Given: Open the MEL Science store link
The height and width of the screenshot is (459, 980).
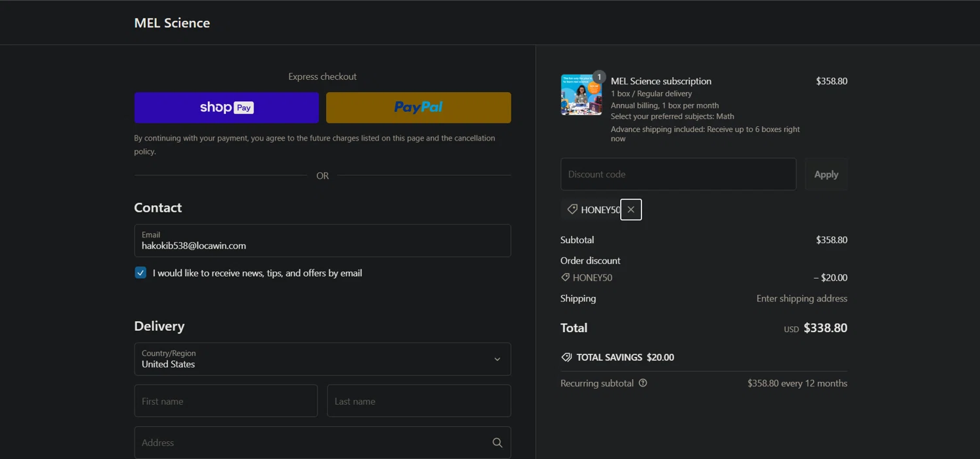Looking at the screenshot, I should [x=172, y=23].
